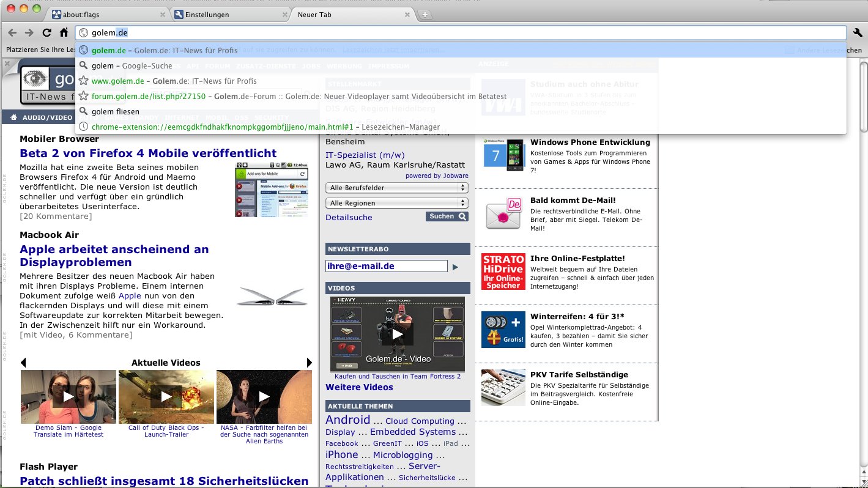Play the Golem.de Team Fortress 2 video
Image resolution: width=868 pixels, height=488 pixels.
coord(397,334)
